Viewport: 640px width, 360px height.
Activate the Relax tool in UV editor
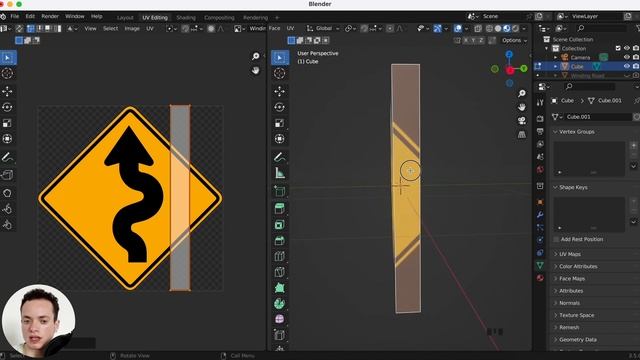click(7, 209)
